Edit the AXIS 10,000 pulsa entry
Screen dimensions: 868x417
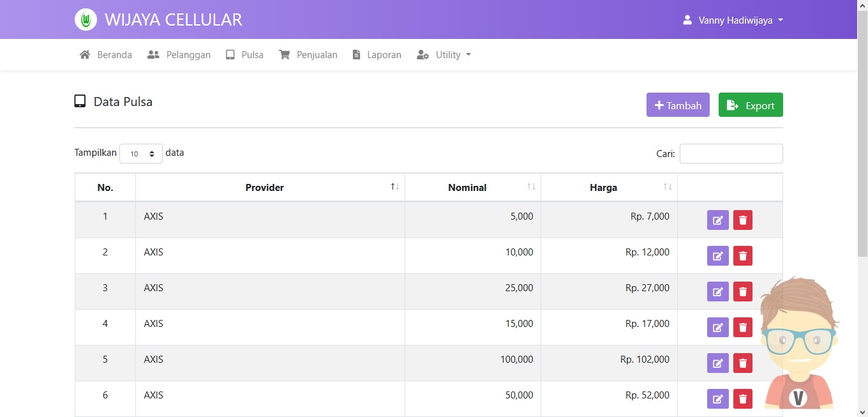coord(717,256)
